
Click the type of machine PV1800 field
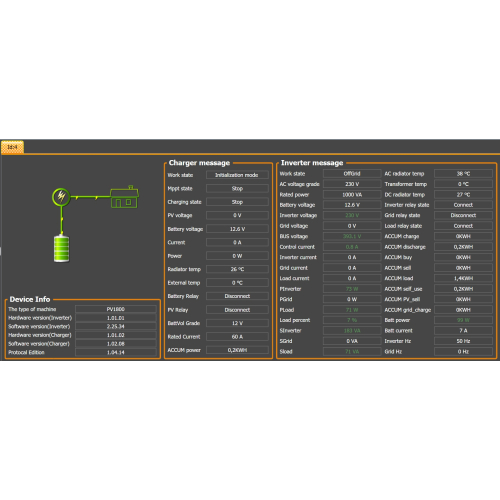tap(116, 309)
